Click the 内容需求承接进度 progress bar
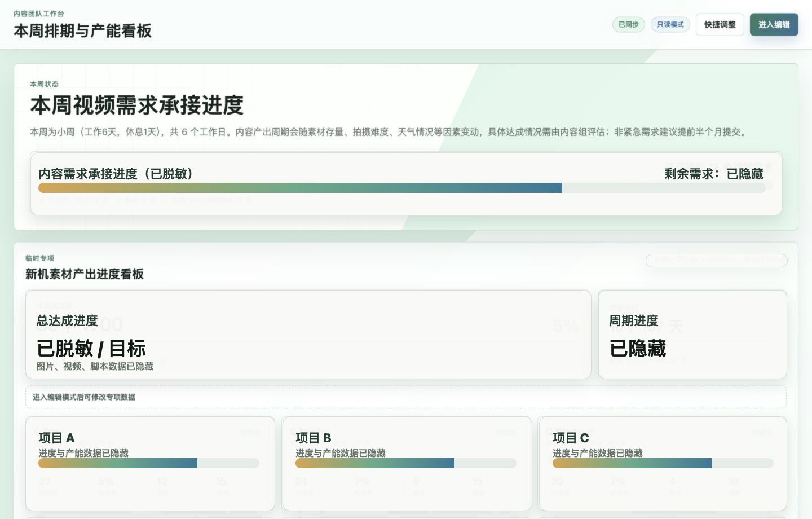The width and height of the screenshot is (812, 519). (x=401, y=188)
